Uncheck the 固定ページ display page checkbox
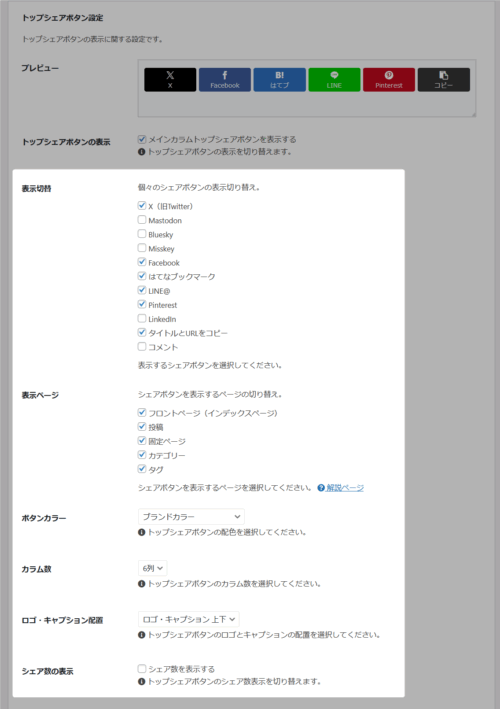 pyautogui.click(x=142, y=440)
